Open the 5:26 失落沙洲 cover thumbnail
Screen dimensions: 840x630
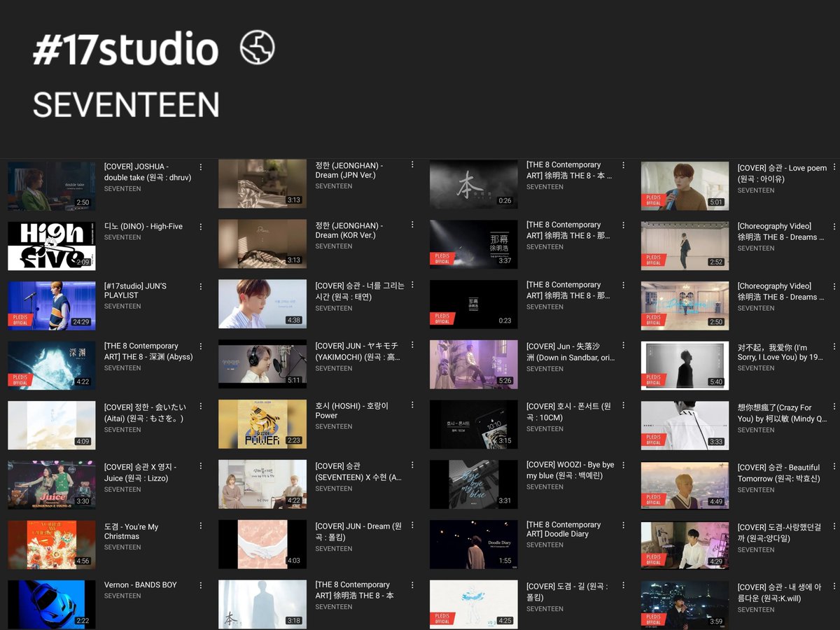[474, 364]
